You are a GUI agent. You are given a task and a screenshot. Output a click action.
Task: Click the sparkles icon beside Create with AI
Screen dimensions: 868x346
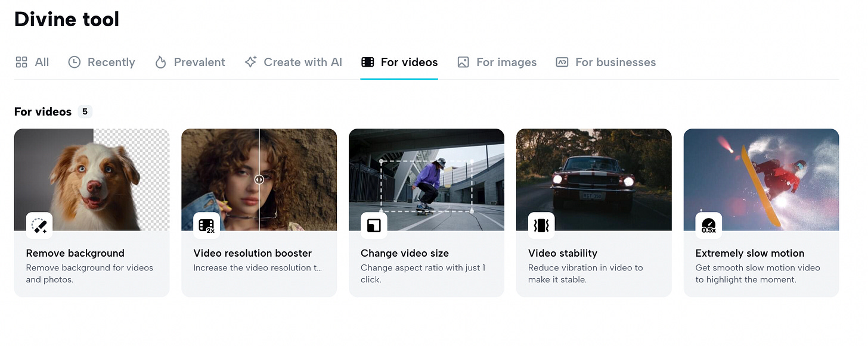249,62
